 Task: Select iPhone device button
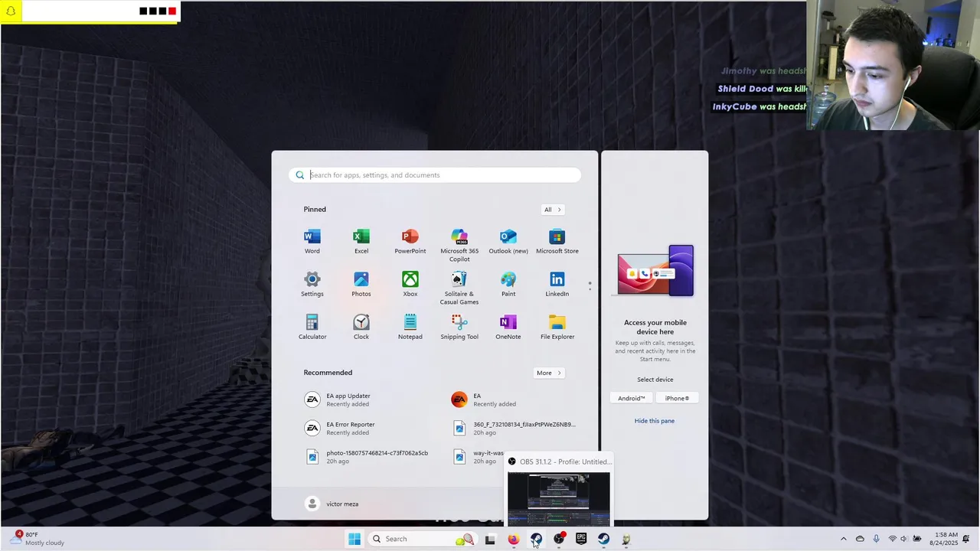point(677,398)
